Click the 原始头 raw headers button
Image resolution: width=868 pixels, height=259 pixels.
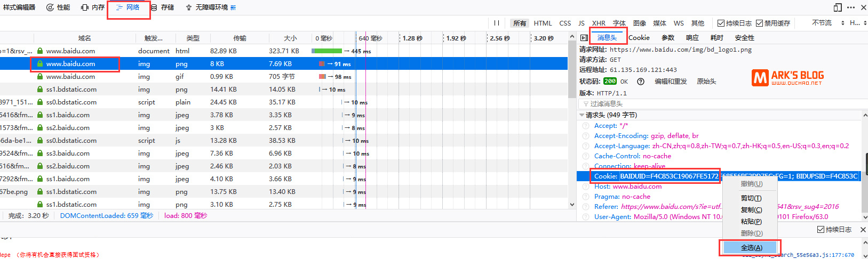pyautogui.click(x=706, y=82)
